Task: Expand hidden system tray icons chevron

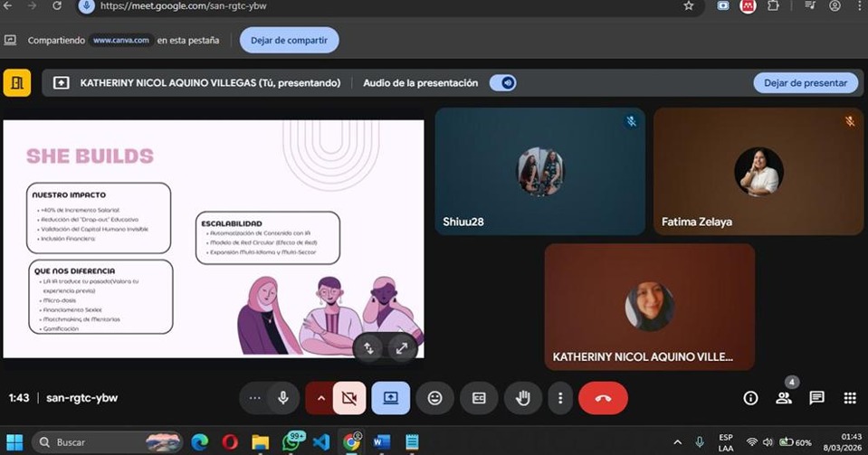Action: (677, 442)
